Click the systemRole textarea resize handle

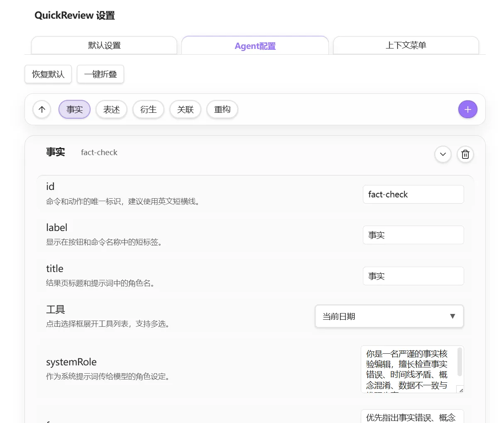(460, 389)
